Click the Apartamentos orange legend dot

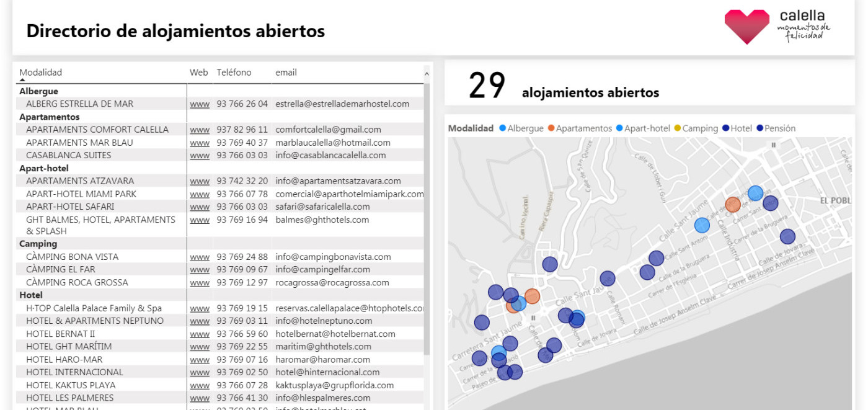pos(551,128)
